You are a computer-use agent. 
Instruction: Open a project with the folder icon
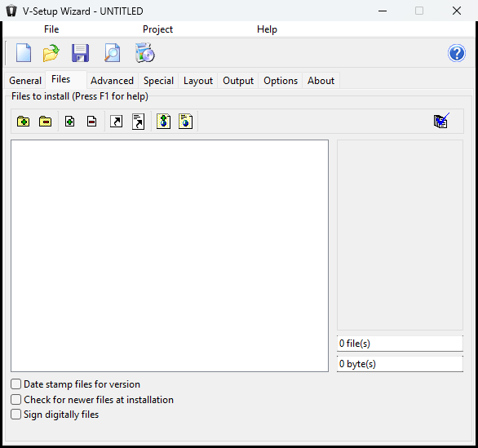pyautogui.click(x=51, y=53)
